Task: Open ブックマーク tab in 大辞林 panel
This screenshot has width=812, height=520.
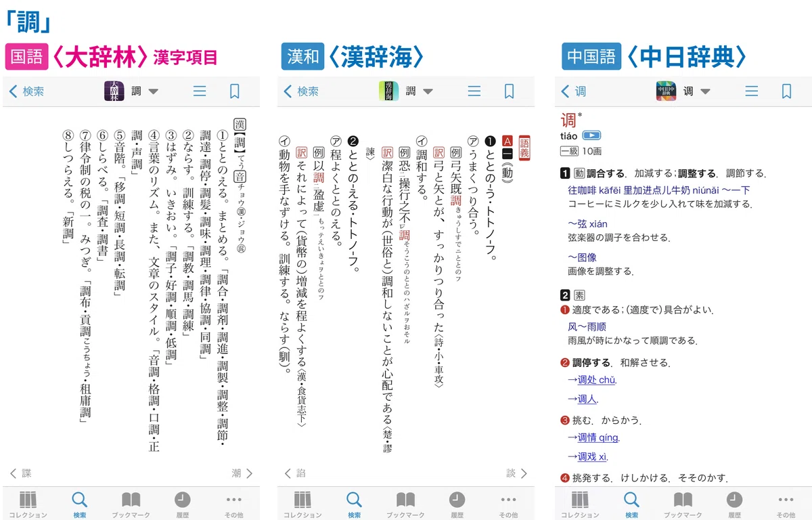Action: click(x=131, y=504)
